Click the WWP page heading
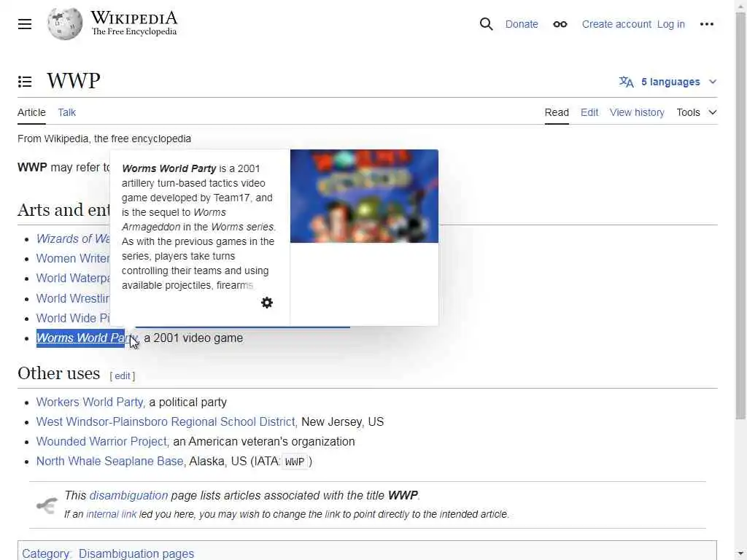This screenshot has height=560, width=747. coord(74,80)
